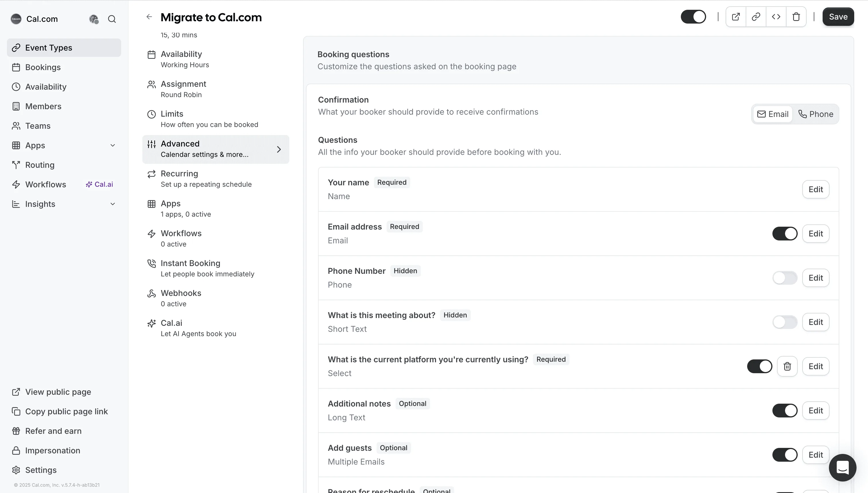868x493 pixels.
Task: Click the Hidden badge on Phone Number
Action: 405,271
